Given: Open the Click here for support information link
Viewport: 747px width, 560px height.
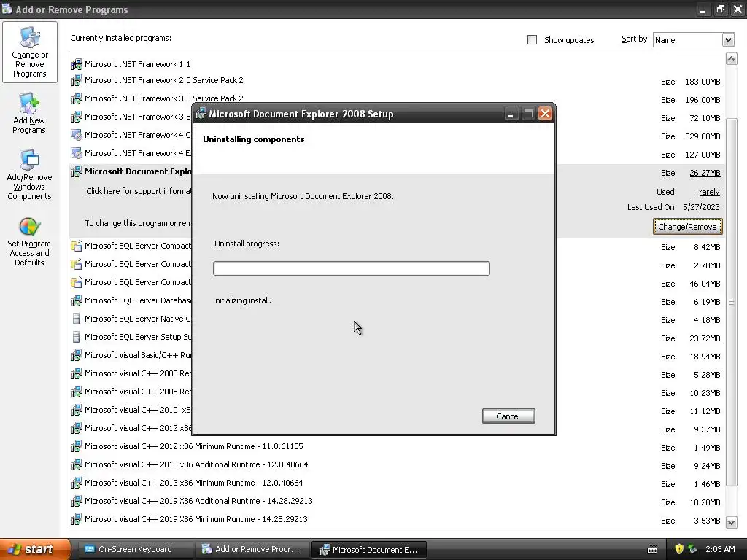Looking at the screenshot, I should [139, 191].
